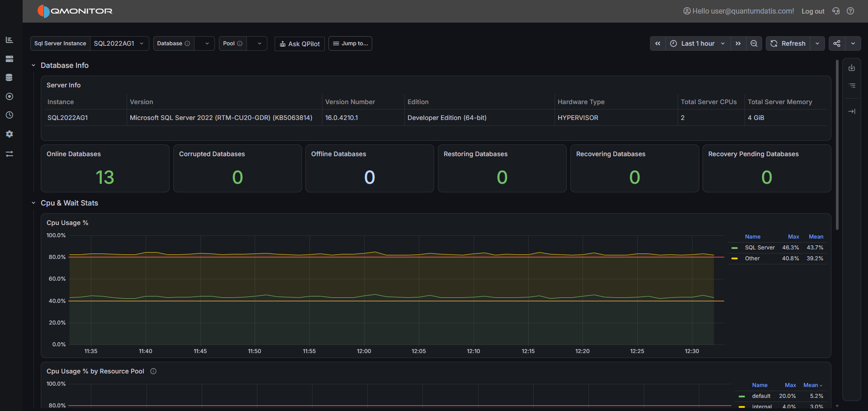This screenshot has height=411, width=868.
Task: Click the support headset icon
Action: tap(836, 11)
